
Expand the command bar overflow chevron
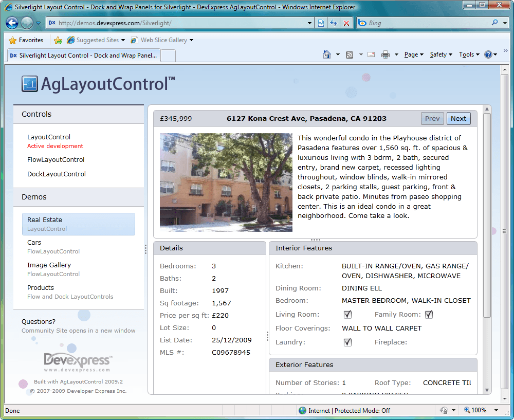(505, 50)
